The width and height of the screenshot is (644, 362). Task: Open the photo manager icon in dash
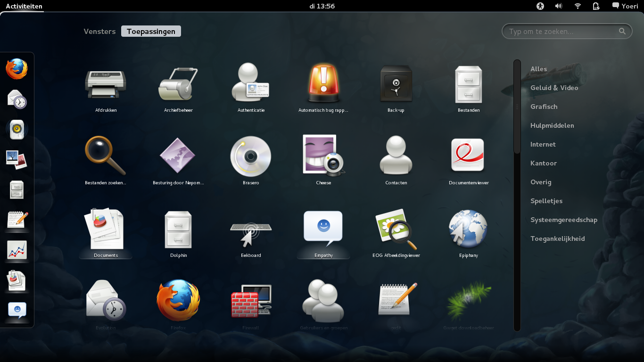(17, 159)
